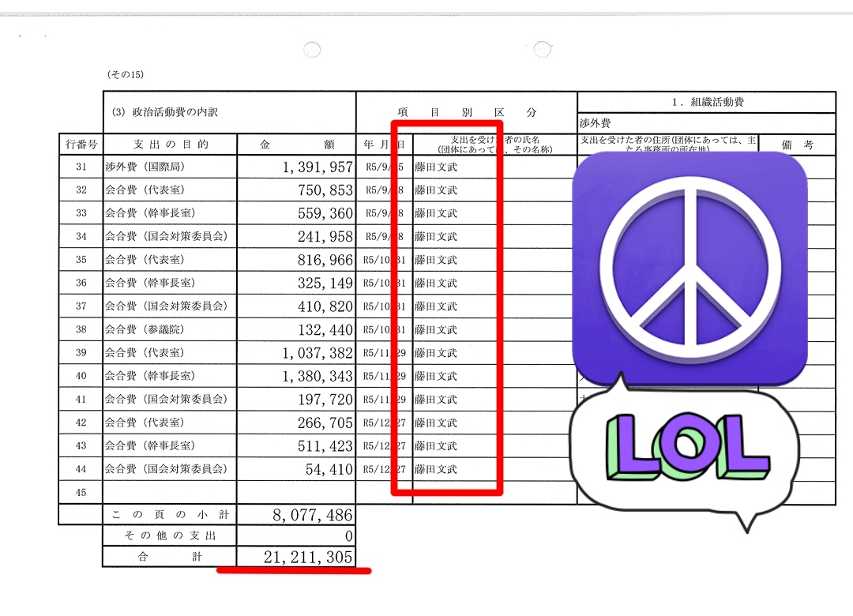Click the その他の支出 label
Viewport: 853px width, 616px height.
coord(171,535)
